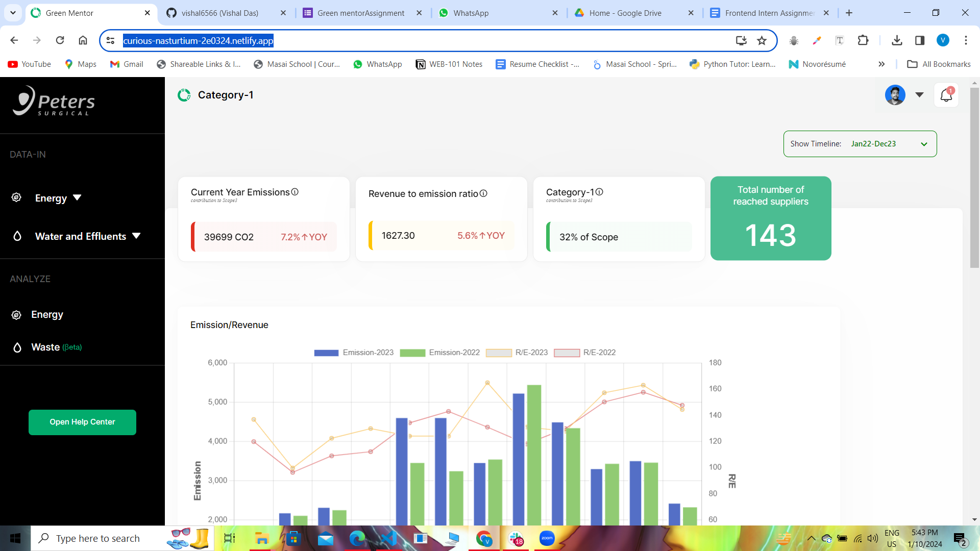
Task: Click R/E-2022 legend color box
Action: (x=567, y=353)
